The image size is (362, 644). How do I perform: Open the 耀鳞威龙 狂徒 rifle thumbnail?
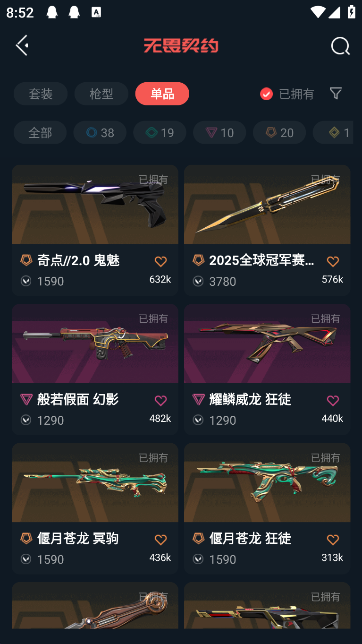(267, 343)
